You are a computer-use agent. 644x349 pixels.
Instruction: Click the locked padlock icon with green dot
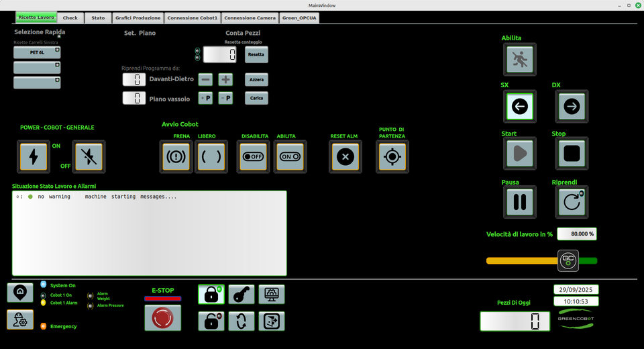point(211,295)
